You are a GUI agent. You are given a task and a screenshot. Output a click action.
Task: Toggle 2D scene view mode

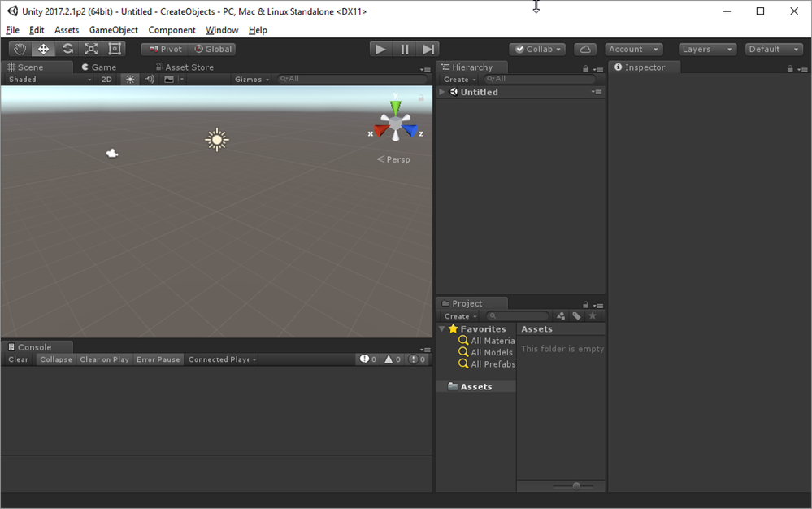click(106, 79)
